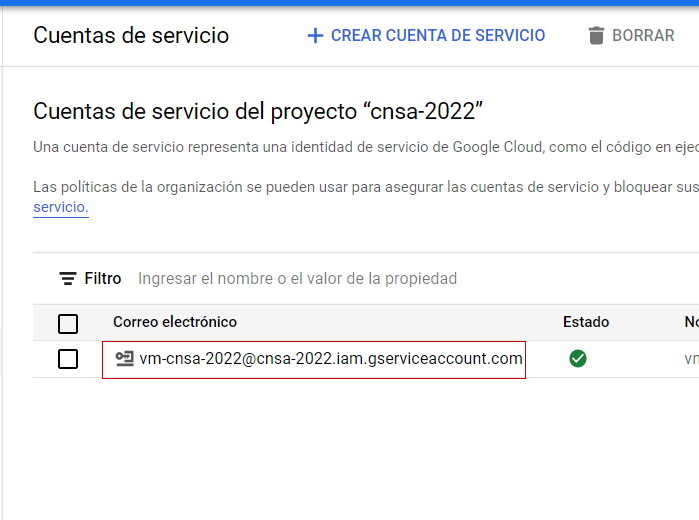Click the Crear cuenta de servicio button
The height and width of the screenshot is (520, 699).
point(426,36)
